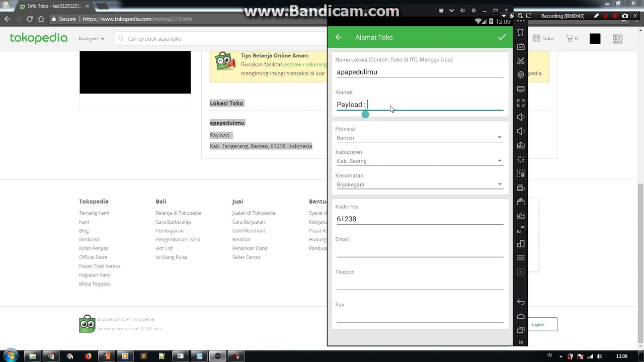
Task: Confirm address with the checkmark icon
Action: pyautogui.click(x=502, y=37)
